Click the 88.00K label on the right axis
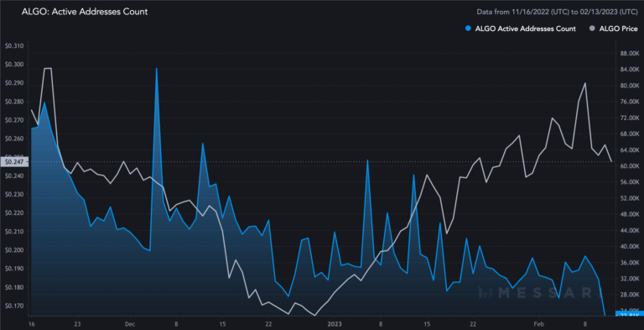644x330 pixels. point(629,54)
